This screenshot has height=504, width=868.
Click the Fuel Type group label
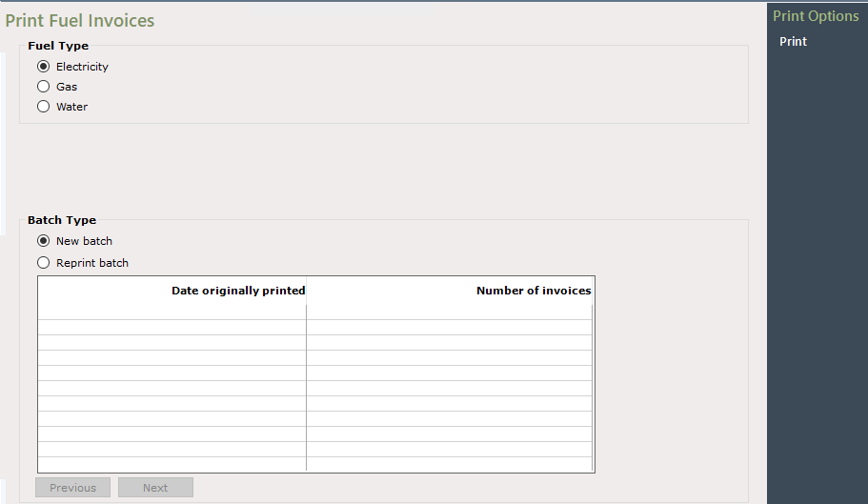58,46
